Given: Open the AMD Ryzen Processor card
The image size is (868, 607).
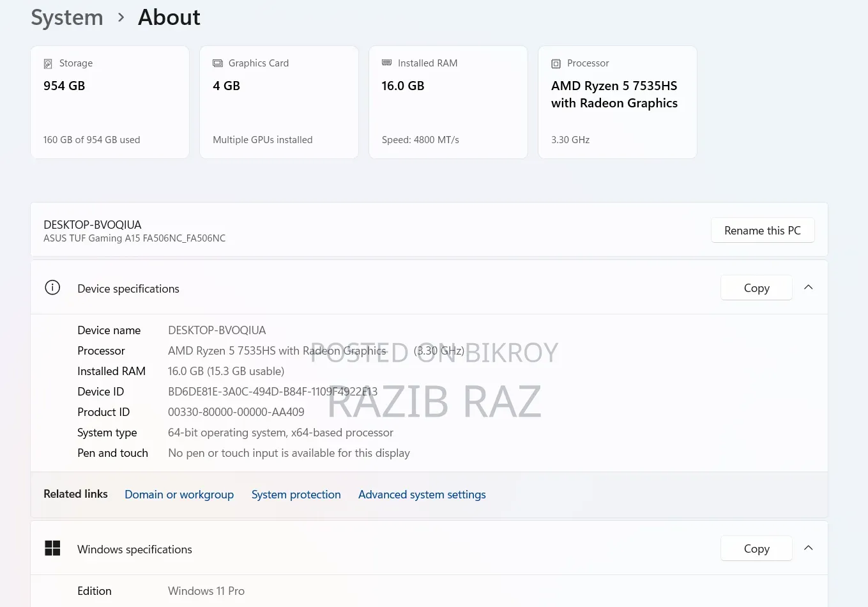Looking at the screenshot, I should pyautogui.click(x=618, y=102).
